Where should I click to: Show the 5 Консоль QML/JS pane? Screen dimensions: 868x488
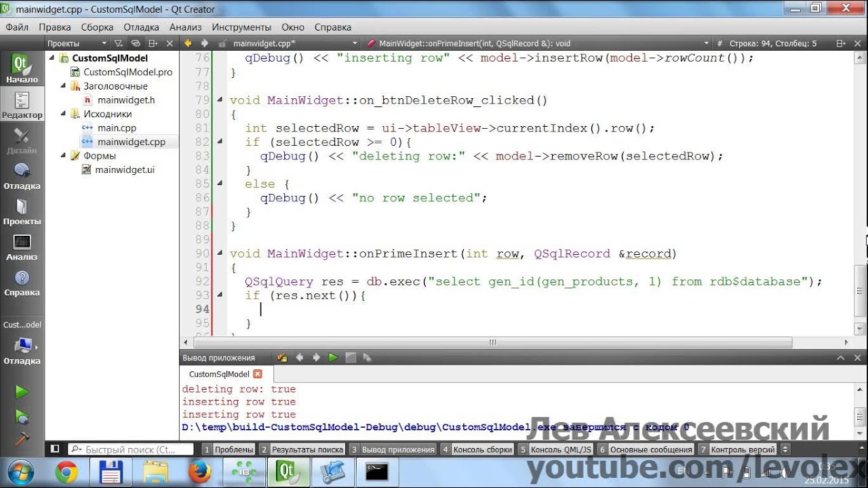(555, 449)
